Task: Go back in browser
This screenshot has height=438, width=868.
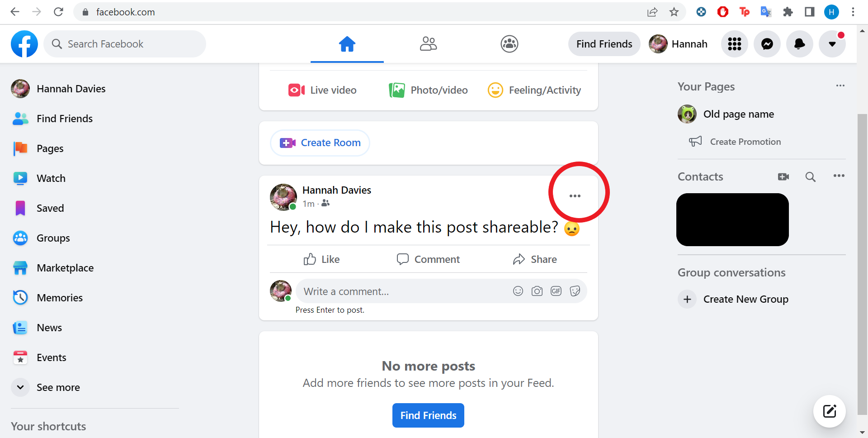Action: 15,12
